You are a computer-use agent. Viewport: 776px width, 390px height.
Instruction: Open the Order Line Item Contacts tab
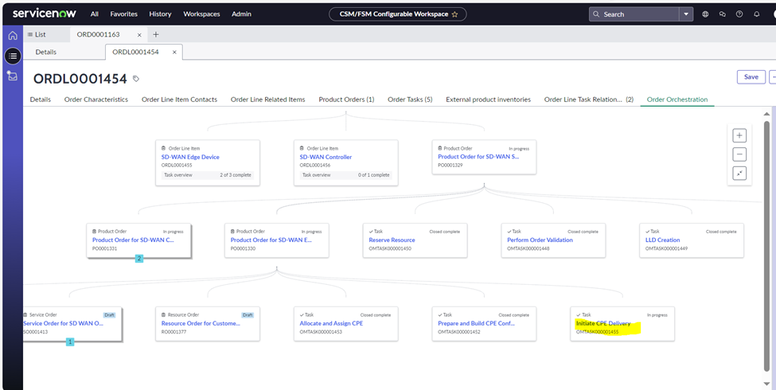point(179,99)
